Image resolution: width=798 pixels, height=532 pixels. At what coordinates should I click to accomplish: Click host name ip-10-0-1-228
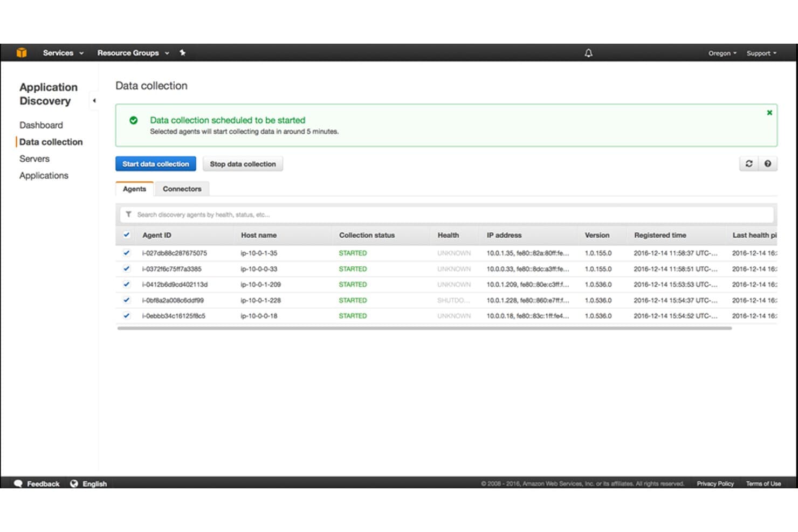click(x=260, y=300)
